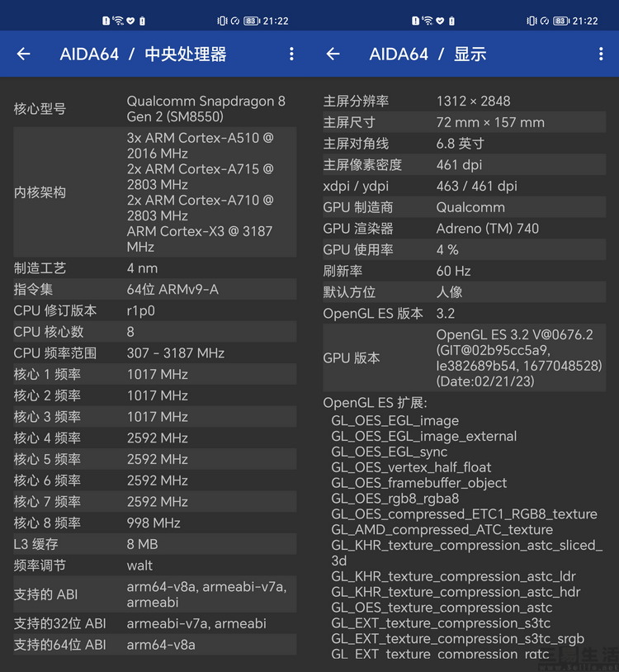The height and width of the screenshot is (672, 619).
Task: Select the 支持的 ABI label
Action: [x=46, y=594]
